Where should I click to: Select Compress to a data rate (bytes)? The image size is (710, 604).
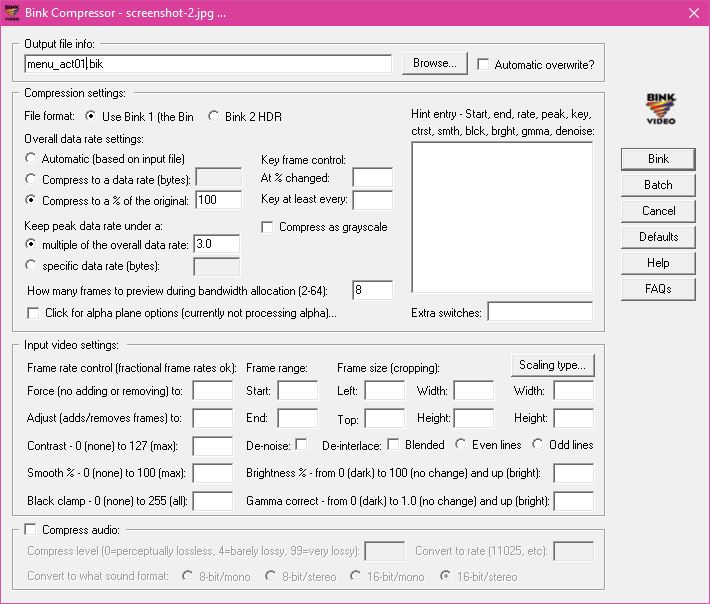click(30, 179)
